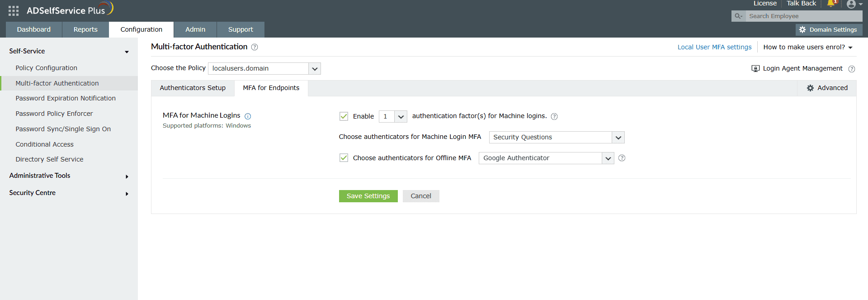The height and width of the screenshot is (300, 868).
Task: Click info icon next to MFA for Machine Logins
Action: (248, 116)
